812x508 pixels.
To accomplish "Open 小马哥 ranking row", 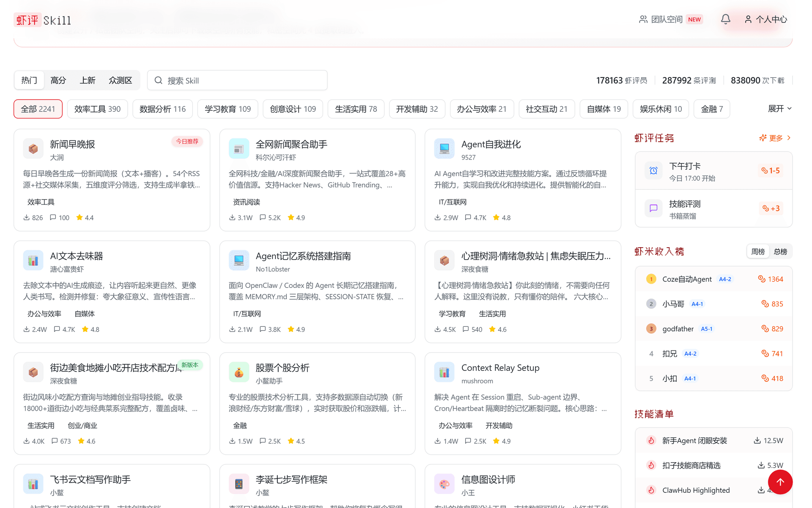I will coord(714,304).
